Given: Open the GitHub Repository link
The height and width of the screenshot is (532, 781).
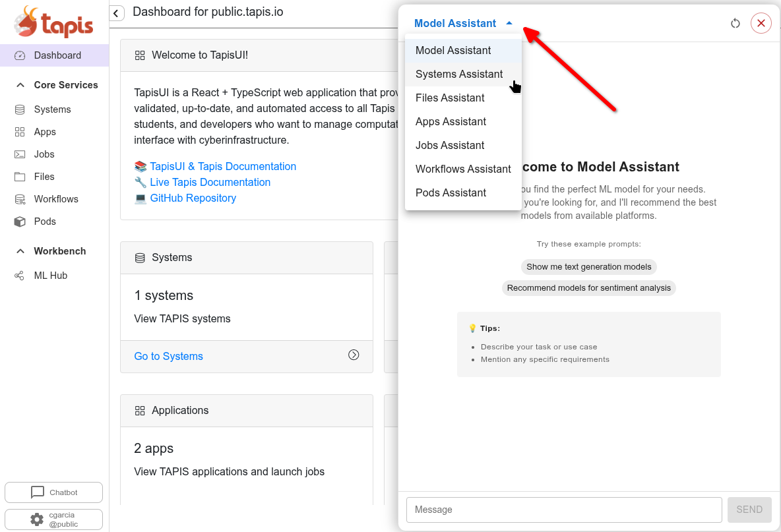Looking at the screenshot, I should [193, 198].
